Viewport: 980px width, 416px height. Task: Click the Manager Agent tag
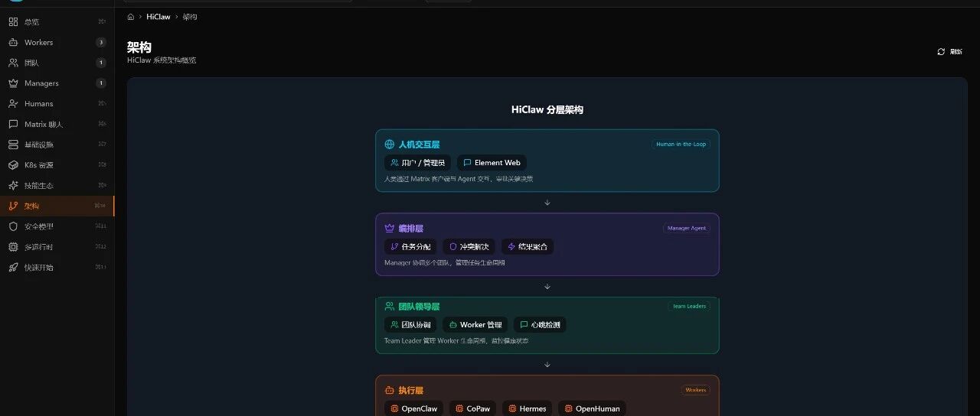[x=686, y=229]
